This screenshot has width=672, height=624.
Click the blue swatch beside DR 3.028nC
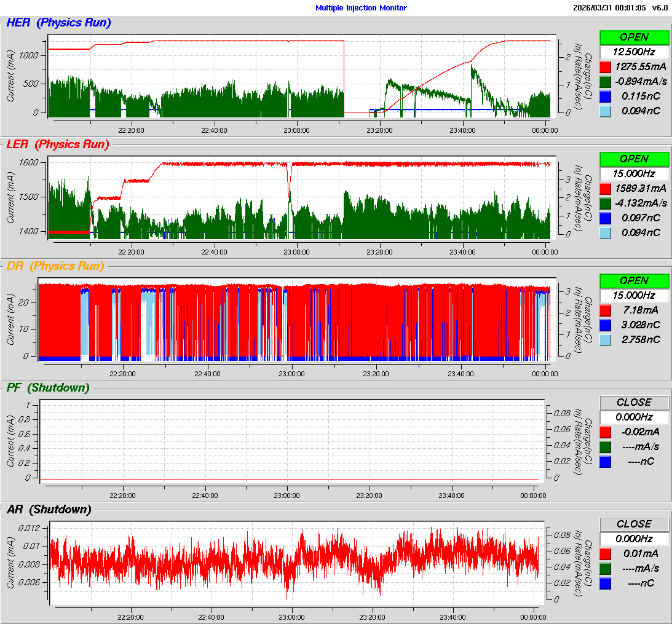(606, 325)
